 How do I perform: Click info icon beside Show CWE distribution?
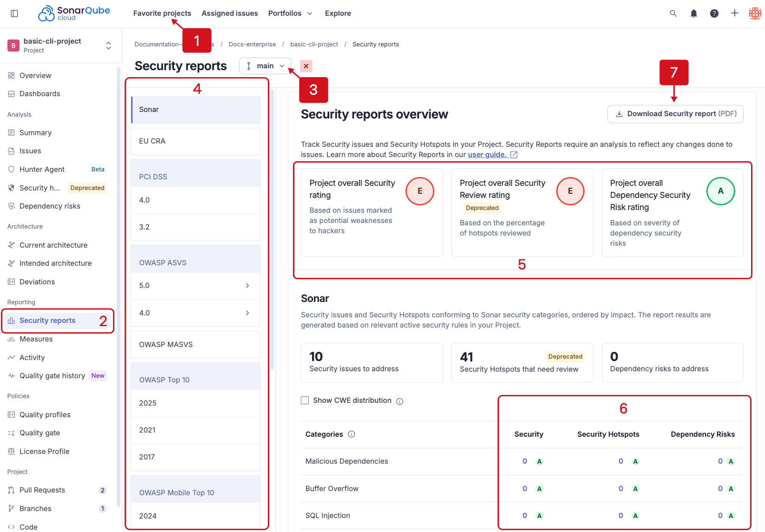point(400,401)
